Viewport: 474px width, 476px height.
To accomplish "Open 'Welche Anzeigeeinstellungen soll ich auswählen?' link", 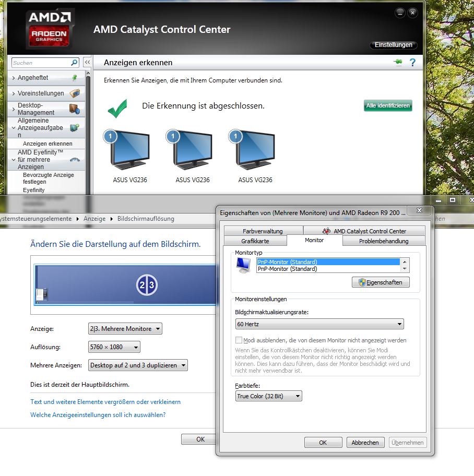I will 98,415.
